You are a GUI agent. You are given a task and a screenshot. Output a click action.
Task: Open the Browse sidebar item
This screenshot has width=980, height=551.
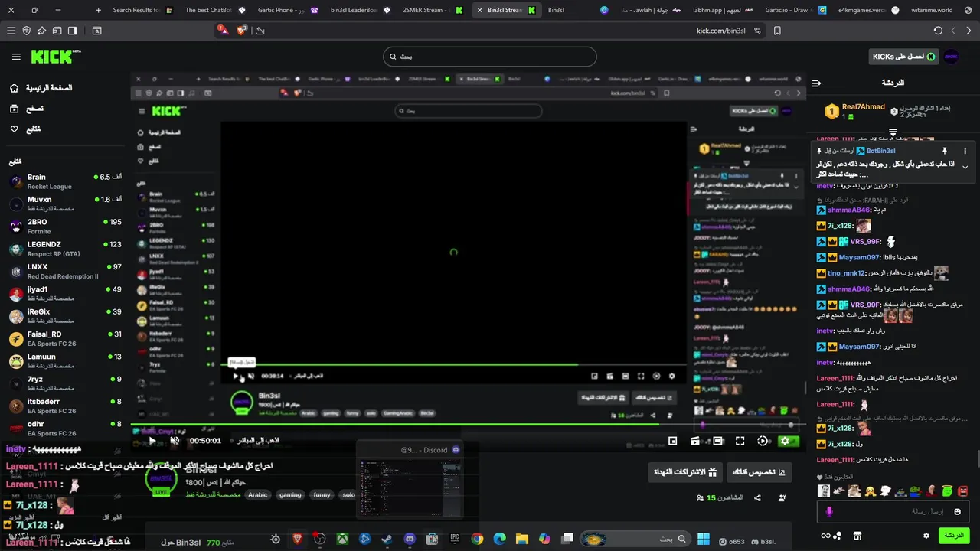coord(27,109)
